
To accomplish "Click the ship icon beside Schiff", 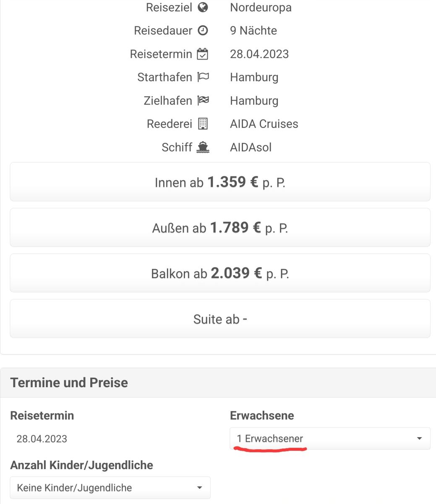I will point(203,147).
